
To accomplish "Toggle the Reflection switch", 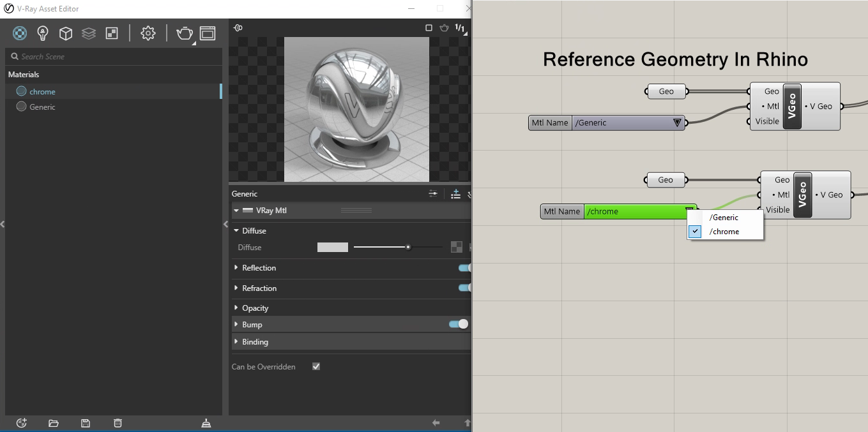I will pos(464,268).
